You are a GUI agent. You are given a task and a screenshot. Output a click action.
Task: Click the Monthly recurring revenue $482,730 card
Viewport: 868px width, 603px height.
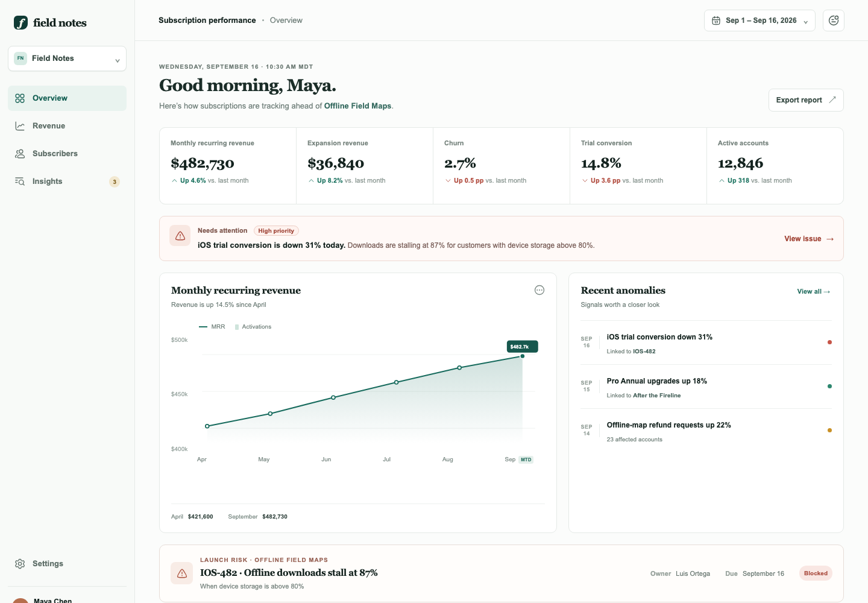tap(228, 166)
